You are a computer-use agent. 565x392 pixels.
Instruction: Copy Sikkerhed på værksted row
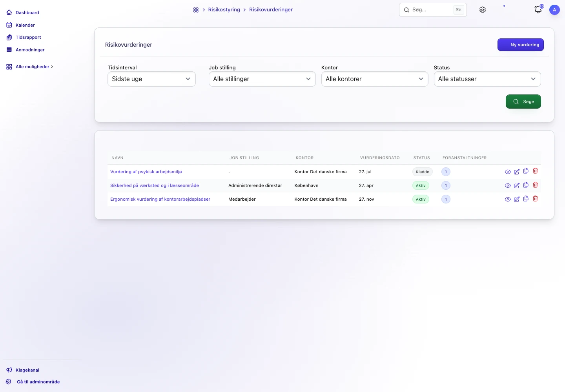pos(526,185)
